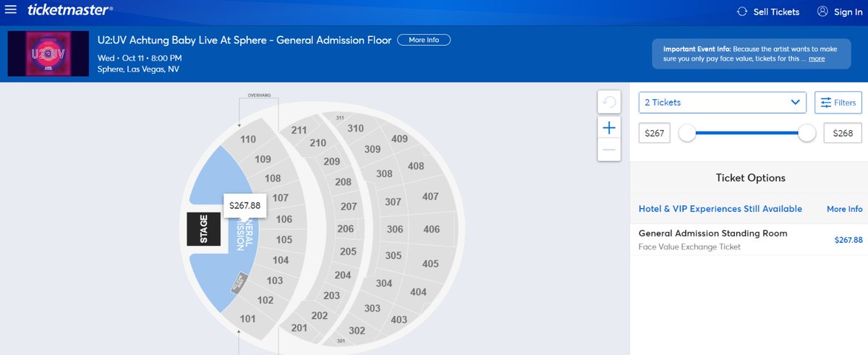Select section 407 on the map

pos(430,197)
